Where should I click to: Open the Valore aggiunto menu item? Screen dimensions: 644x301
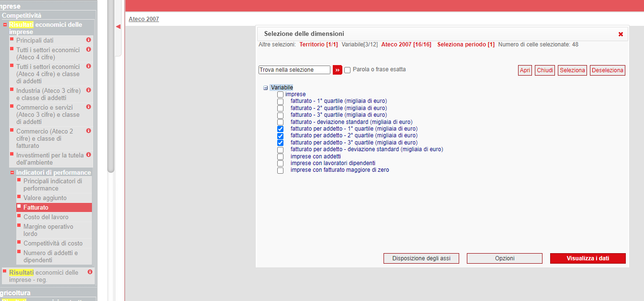click(45, 198)
